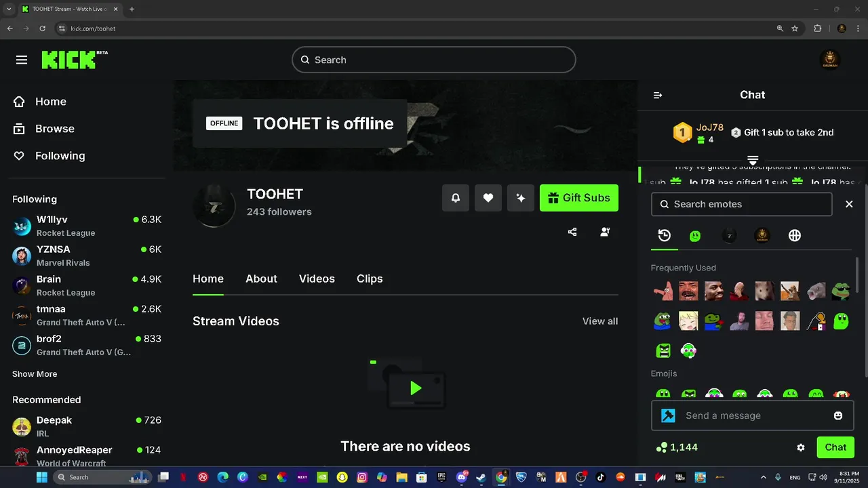Open emoji picker smiley in message box
This screenshot has height=488, width=868.
click(838, 415)
